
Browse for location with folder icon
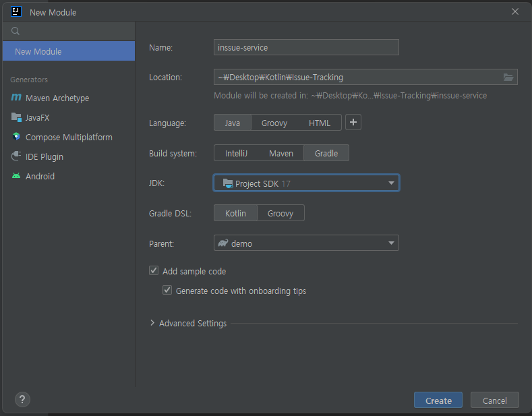click(x=508, y=78)
